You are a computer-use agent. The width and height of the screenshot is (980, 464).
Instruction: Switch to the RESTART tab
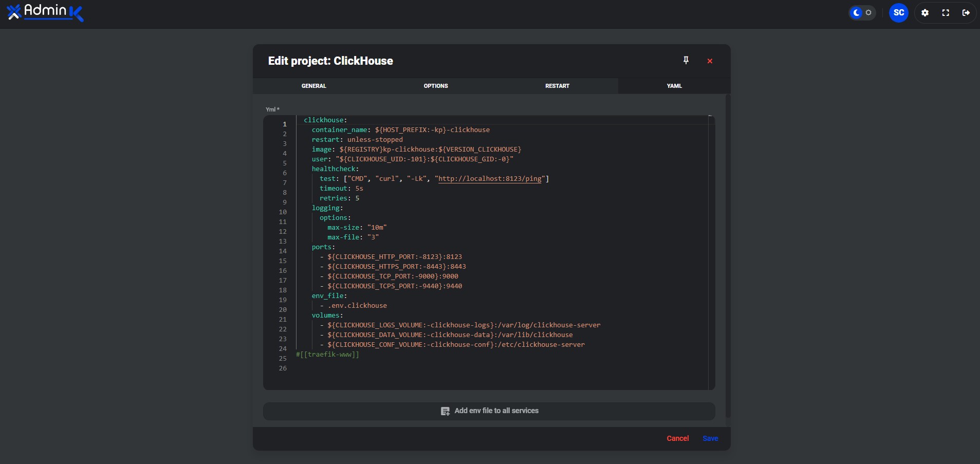(557, 86)
